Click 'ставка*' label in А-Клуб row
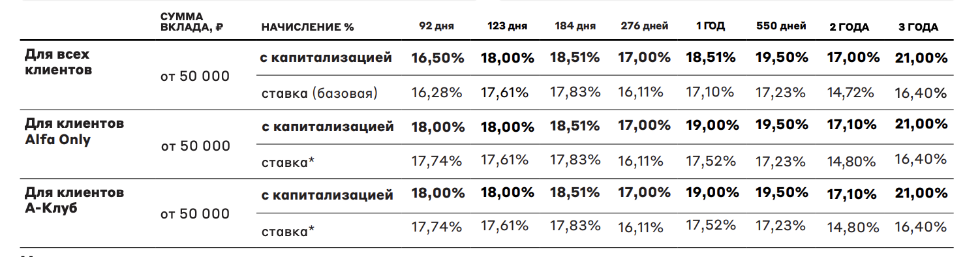 tap(288, 230)
